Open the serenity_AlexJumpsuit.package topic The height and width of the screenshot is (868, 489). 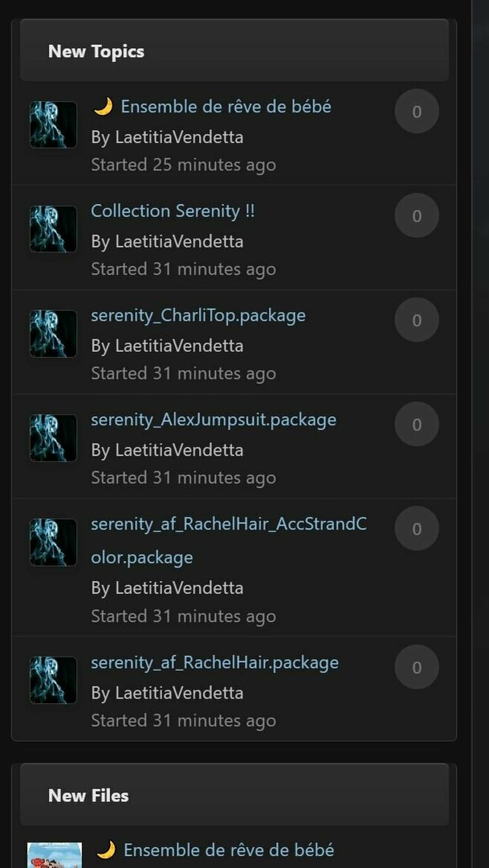[214, 420]
